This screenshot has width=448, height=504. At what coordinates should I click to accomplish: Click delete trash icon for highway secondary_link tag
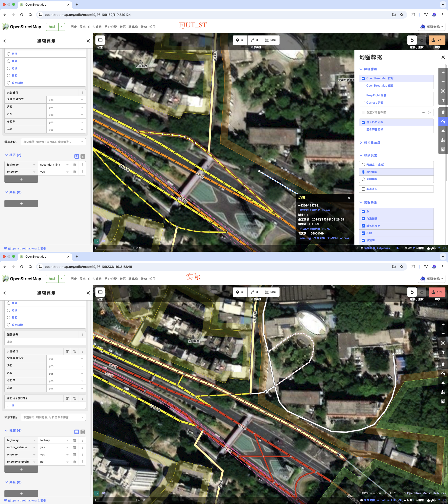[x=75, y=165]
